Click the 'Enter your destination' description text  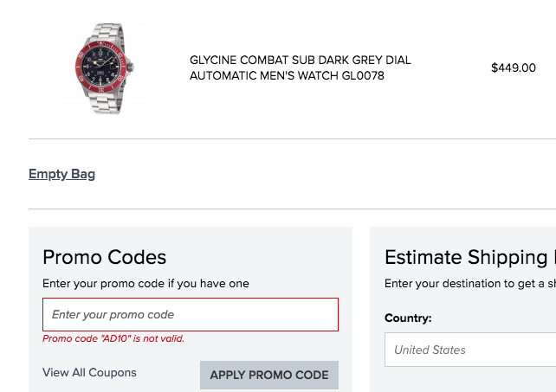(x=468, y=283)
